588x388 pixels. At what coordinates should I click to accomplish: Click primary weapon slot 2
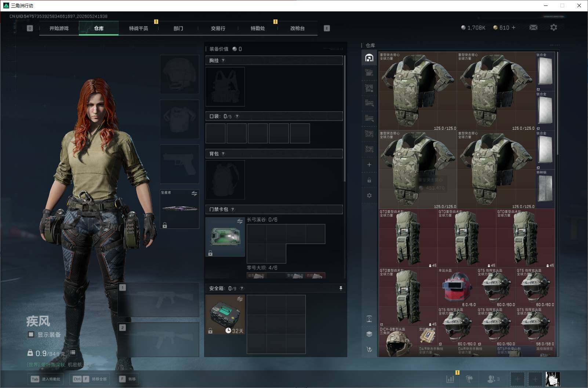pos(159,339)
